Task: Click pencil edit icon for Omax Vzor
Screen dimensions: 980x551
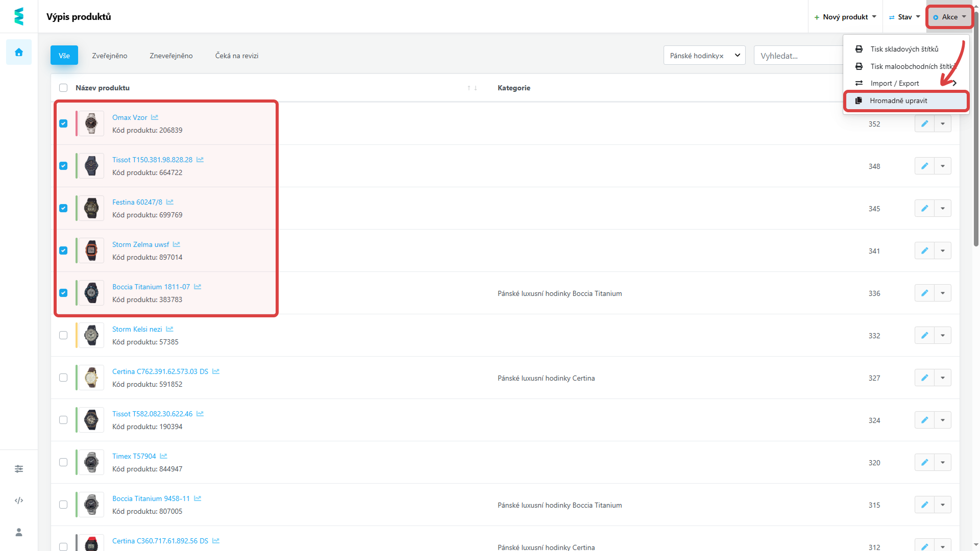Action: point(924,123)
